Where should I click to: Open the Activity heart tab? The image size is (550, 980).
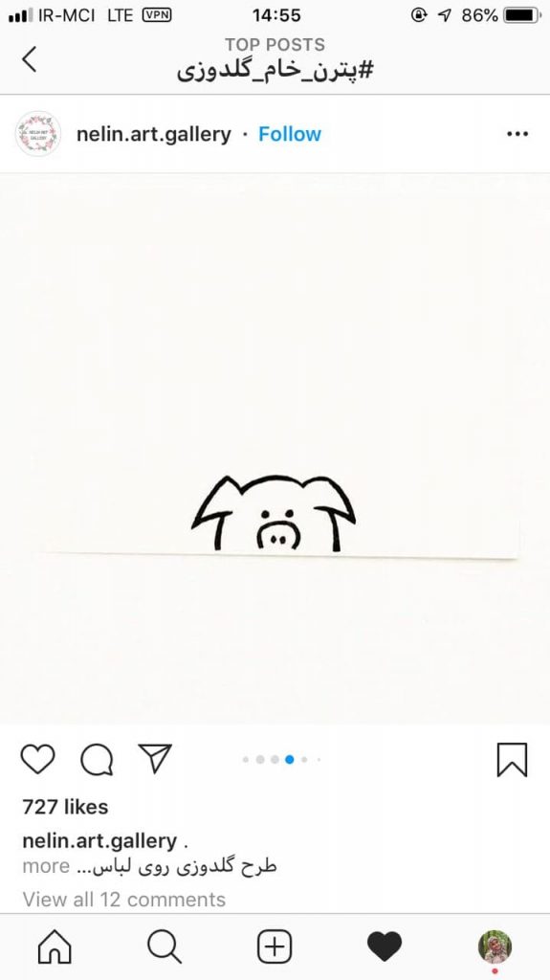click(385, 947)
